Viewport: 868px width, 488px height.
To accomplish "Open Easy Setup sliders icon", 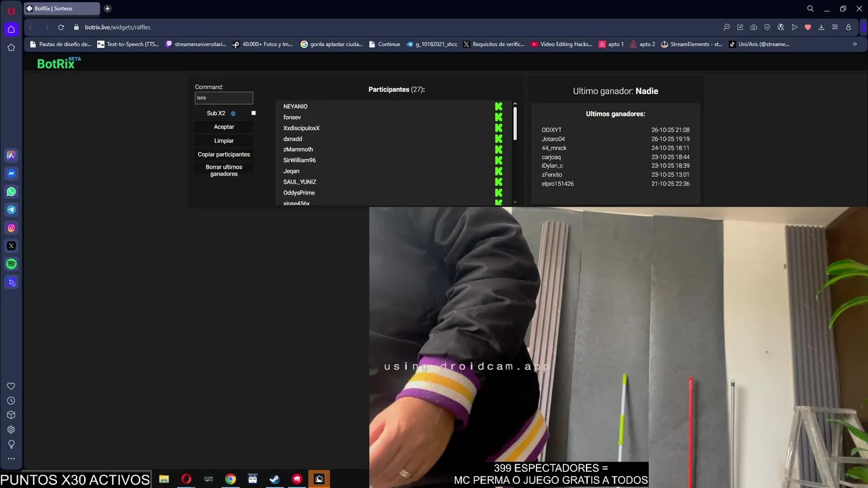I will (x=835, y=27).
